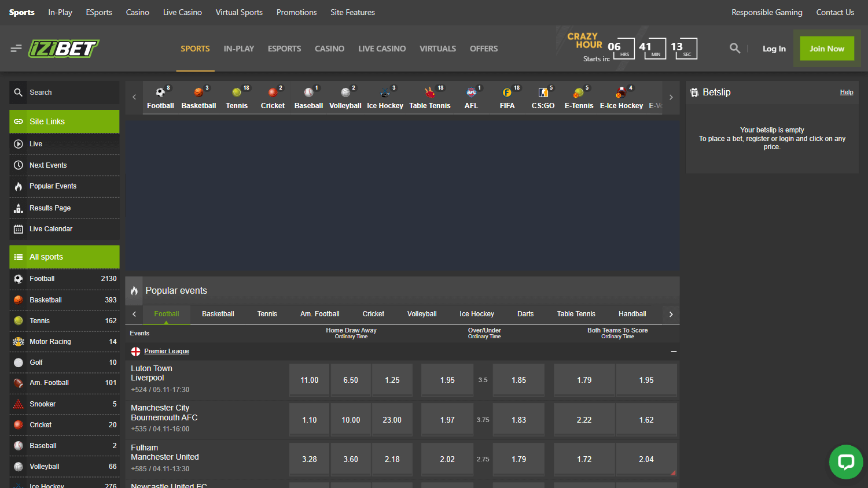Open Contact Us link
The height and width of the screenshot is (488, 868).
pos(835,12)
